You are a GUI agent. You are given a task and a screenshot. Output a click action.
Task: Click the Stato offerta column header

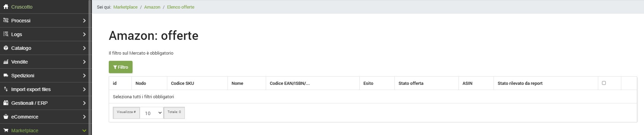426,83
